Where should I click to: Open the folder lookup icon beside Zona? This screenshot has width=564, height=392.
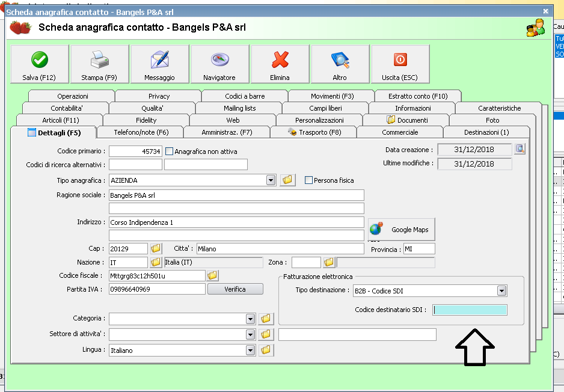[329, 262]
